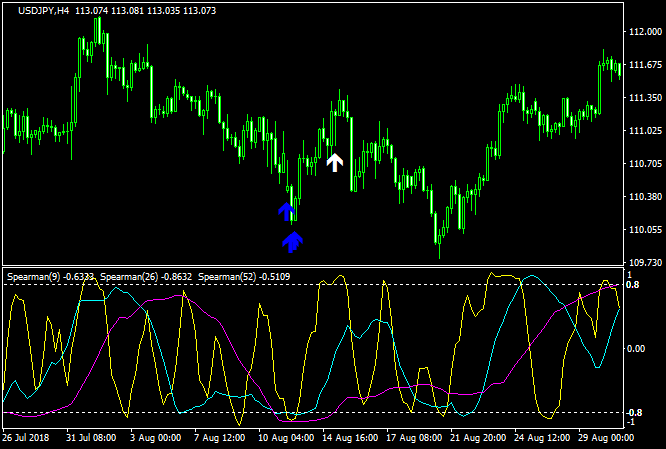This screenshot has height=449, width=666.
Task: Click the 110.380 price scale label
Action: 646,197
